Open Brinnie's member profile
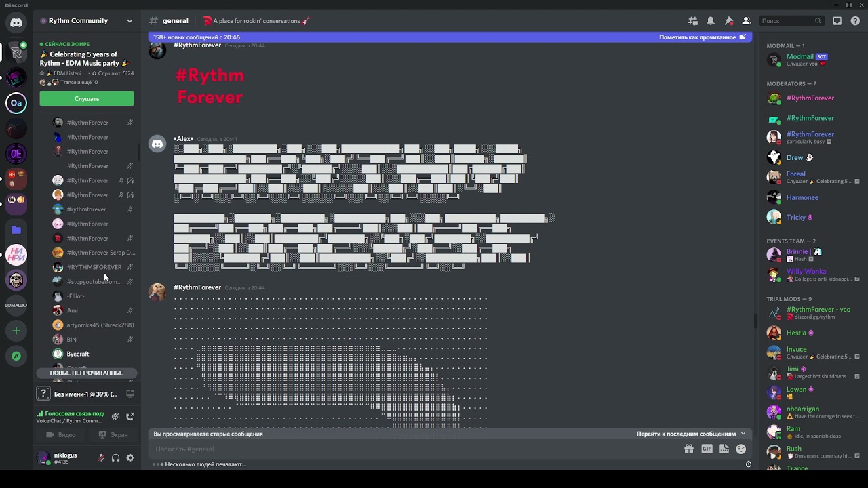Screen dimensions: 868x488 [x=810, y=255]
